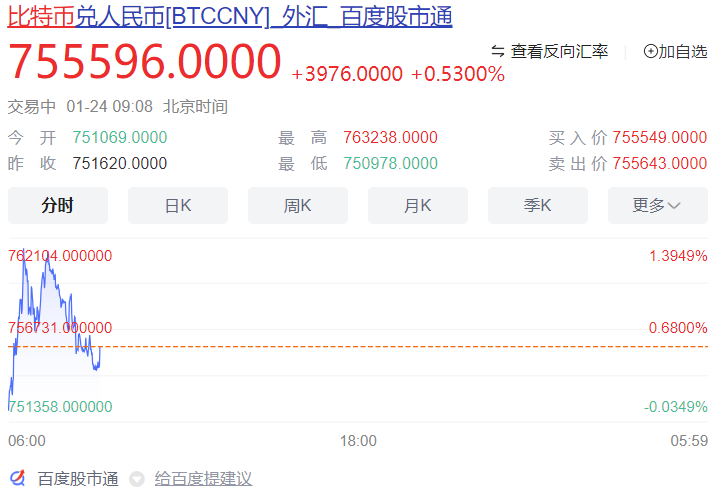Switch to the 日K tab
The height and width of the screenshot is (494, 721).
[x=178, y=205]
